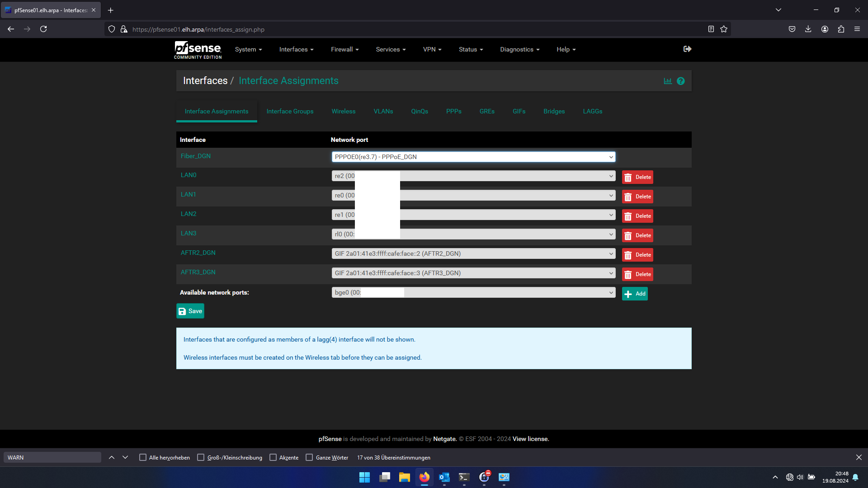Enable Ganze Wörter checkbox
Viewport: 868px width, 488px height.
309,457
